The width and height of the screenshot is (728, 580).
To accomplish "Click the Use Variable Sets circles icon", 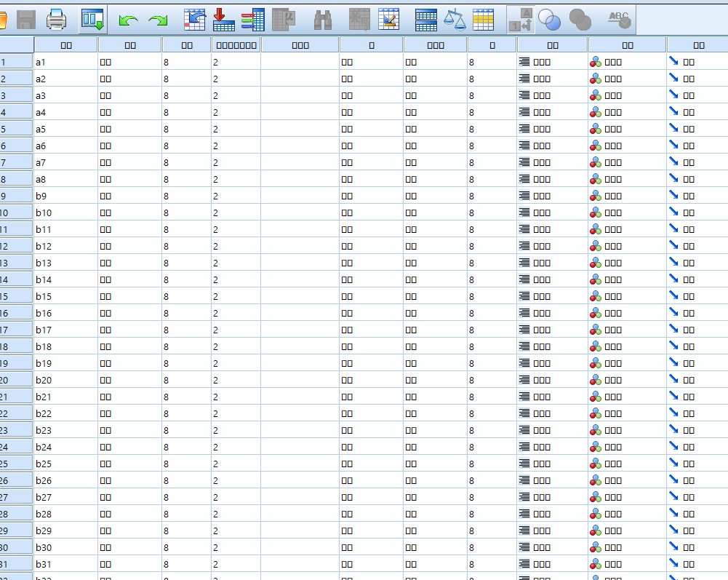I will (549, 20).
